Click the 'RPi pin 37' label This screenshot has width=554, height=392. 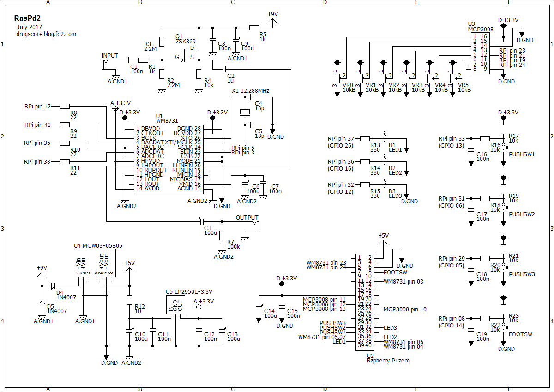pyautogui.click(x=341, y=138)
